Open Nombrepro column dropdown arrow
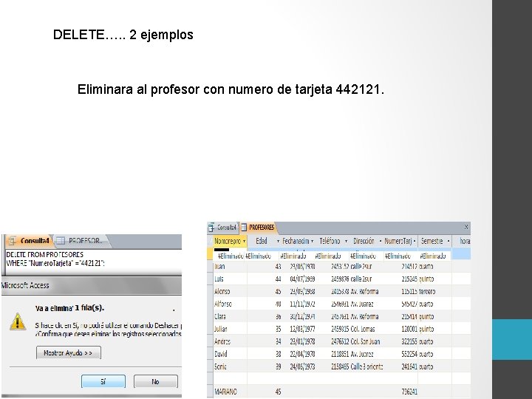Screen dimensions: 532x399 pyautogui.click(x=244, y=241)
